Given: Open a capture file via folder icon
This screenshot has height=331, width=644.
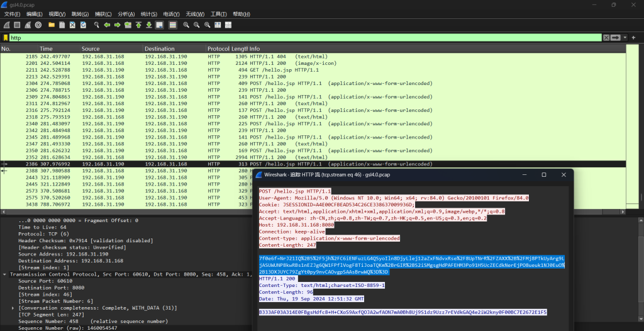Looking at the screenshot, I should click(52, 25).
